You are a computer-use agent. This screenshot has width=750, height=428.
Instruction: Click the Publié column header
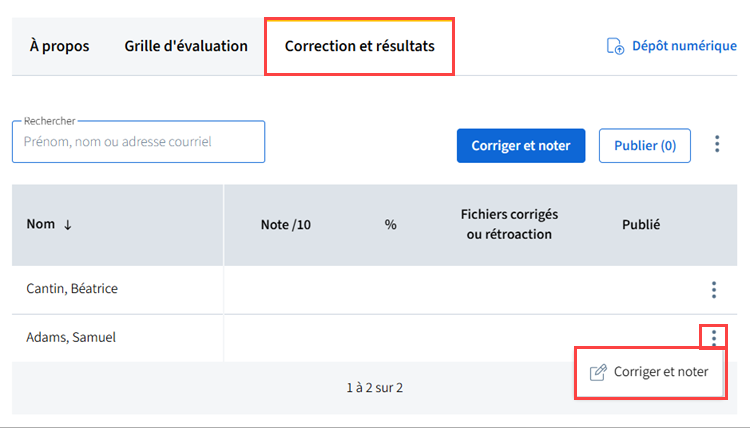coord(641,225)
